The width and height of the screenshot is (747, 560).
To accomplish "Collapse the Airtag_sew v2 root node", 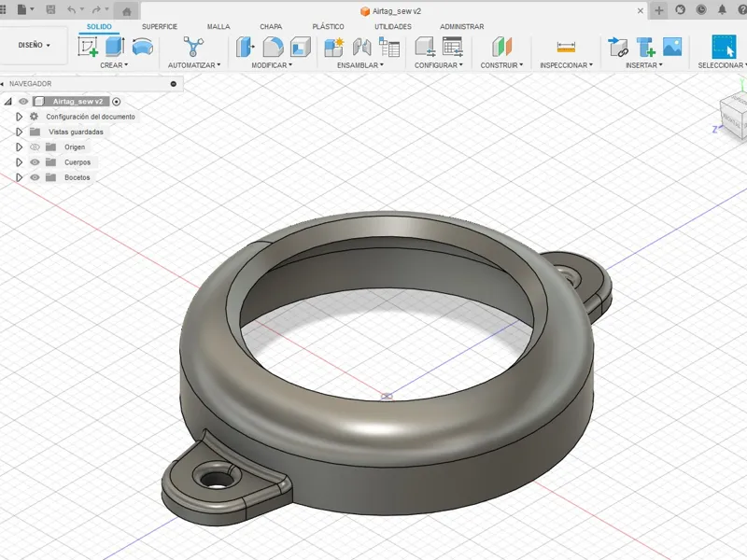I will pyautogui.click(x=7, y=102).
